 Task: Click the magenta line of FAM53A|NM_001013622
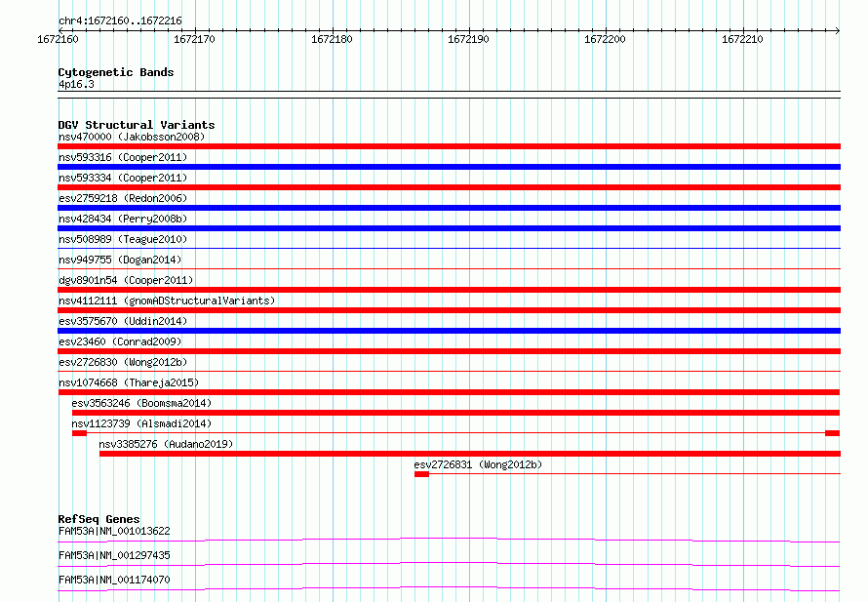[449, 540]
